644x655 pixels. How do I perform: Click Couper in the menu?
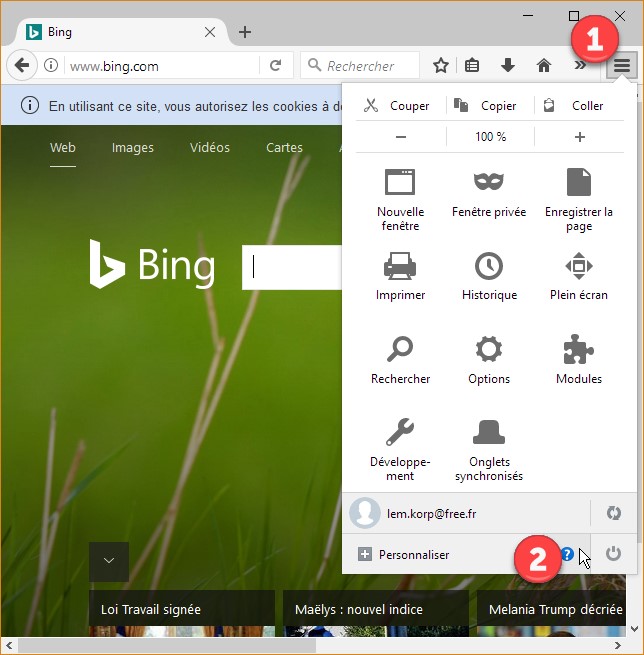click(x=397, y=106)
